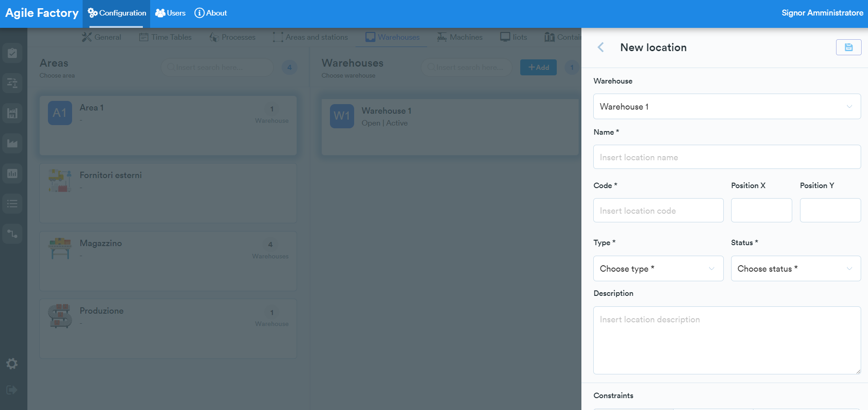
Task: Click the General tools icon tab
Action: pyautogui.click(x=87, y=37)
